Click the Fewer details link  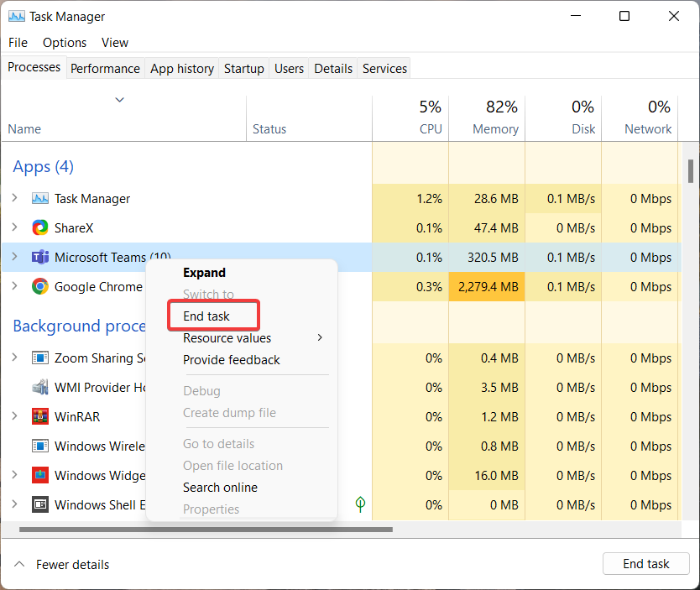coord(72,565)
